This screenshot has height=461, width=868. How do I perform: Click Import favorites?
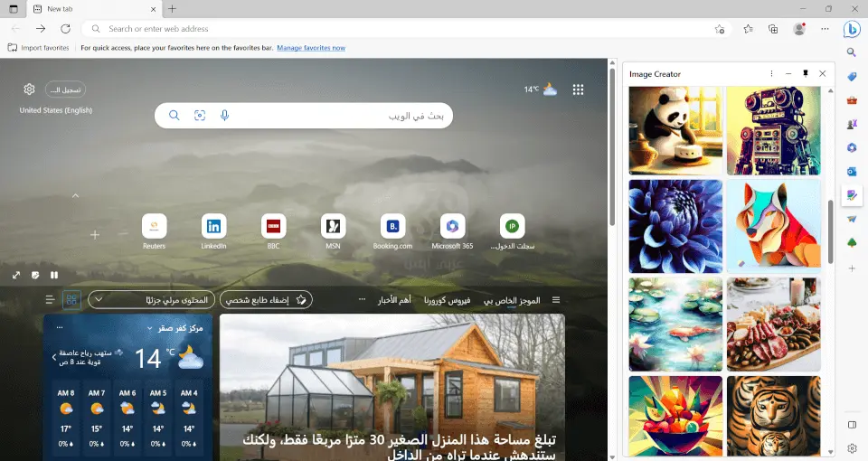click(x=39, y=48)
